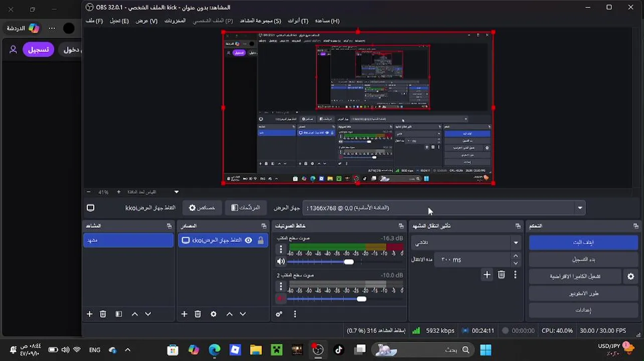
Task: Open Settings button in Controls panel
Action: [583, 310]
